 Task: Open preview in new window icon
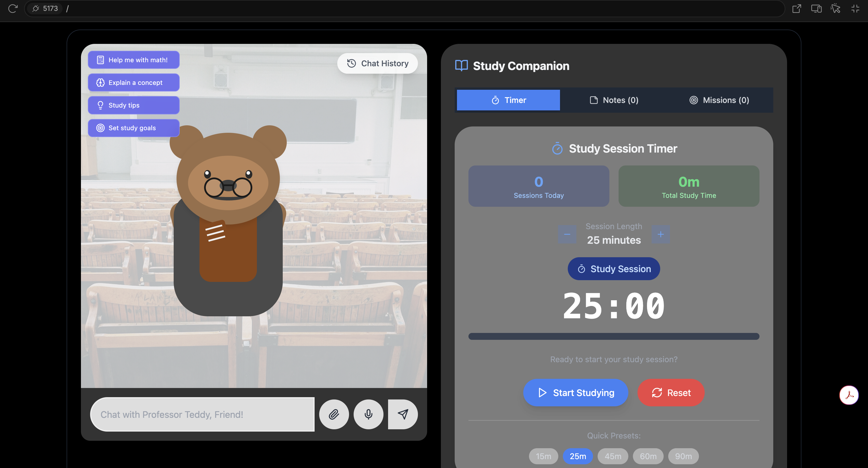797,8
